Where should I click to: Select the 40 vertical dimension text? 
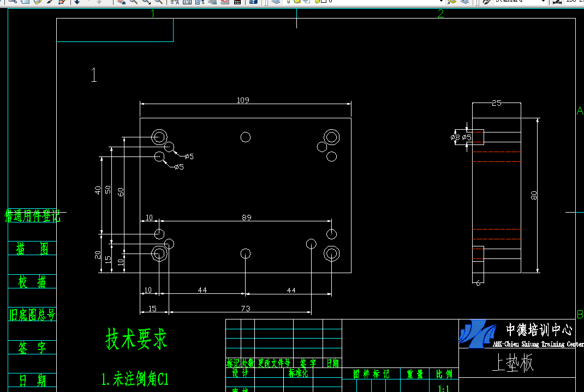point(98,190)
